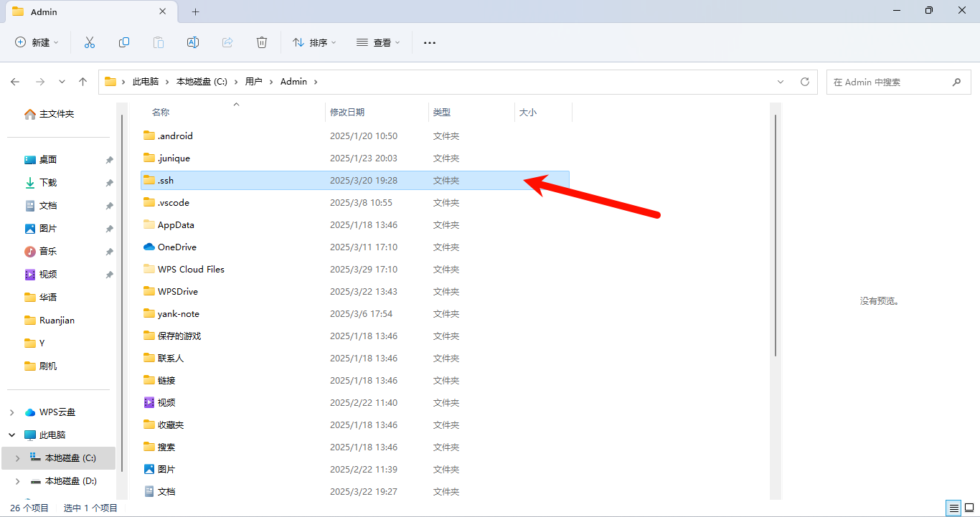Viewport: 980px width, 517px height.
Task: Add a new tab with plus button
Action: click(195, 11)
